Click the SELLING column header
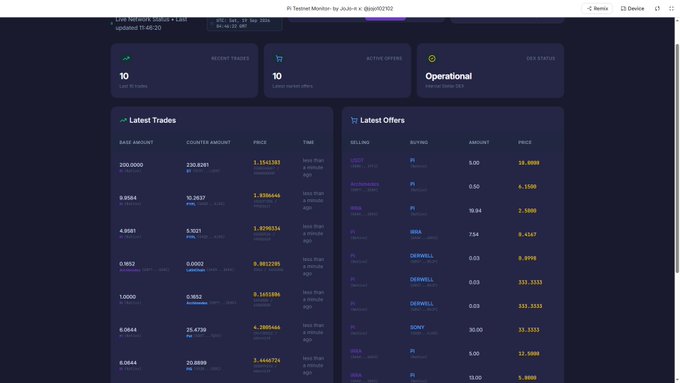 point(360,142)
